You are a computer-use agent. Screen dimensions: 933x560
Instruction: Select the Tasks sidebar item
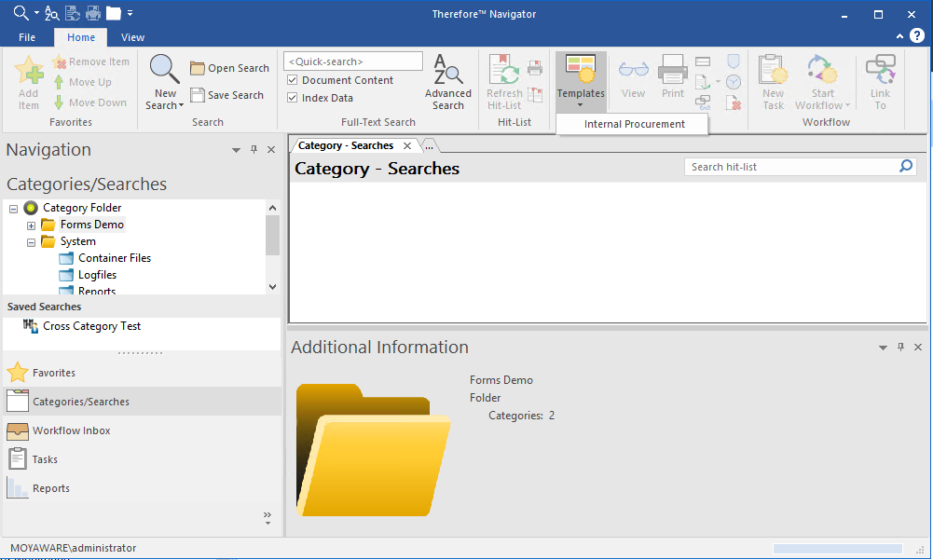pyautogui.click(x=56, y=458)
